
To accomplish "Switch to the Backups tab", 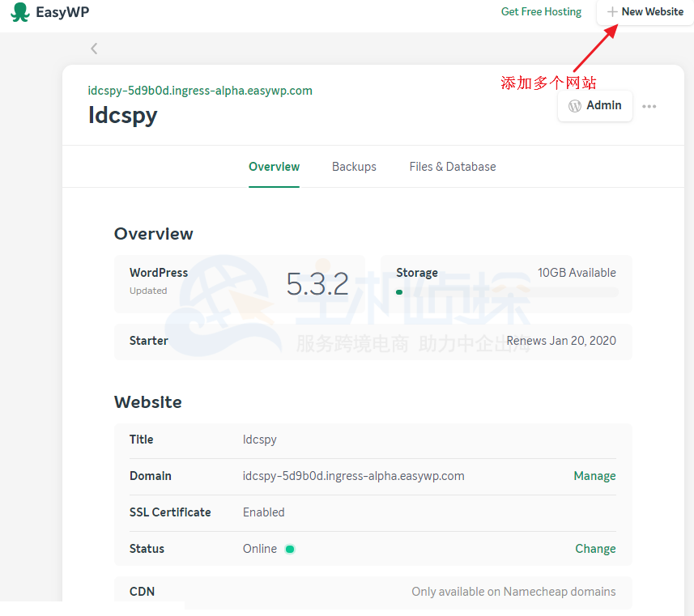I will click(x=354, y=166).
